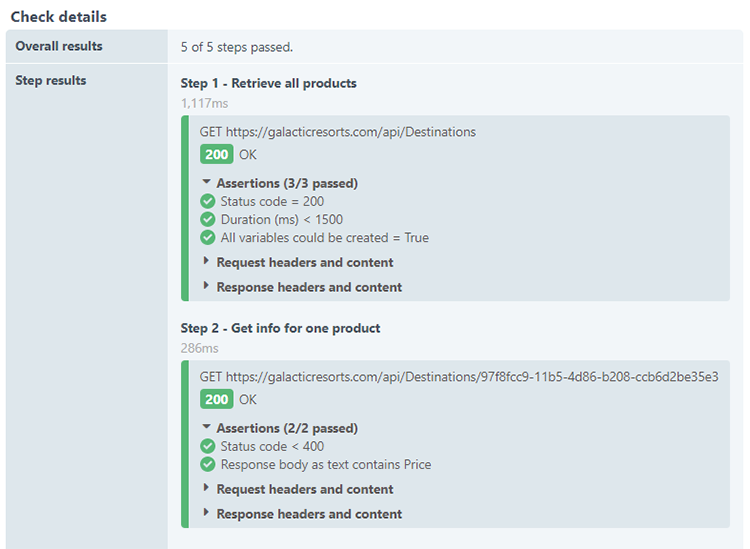Image resolution: width=750 pixels, height=549 pixels.
Task: Click 'Response body as text contains Price' text
Action: [x=326, y=464]
